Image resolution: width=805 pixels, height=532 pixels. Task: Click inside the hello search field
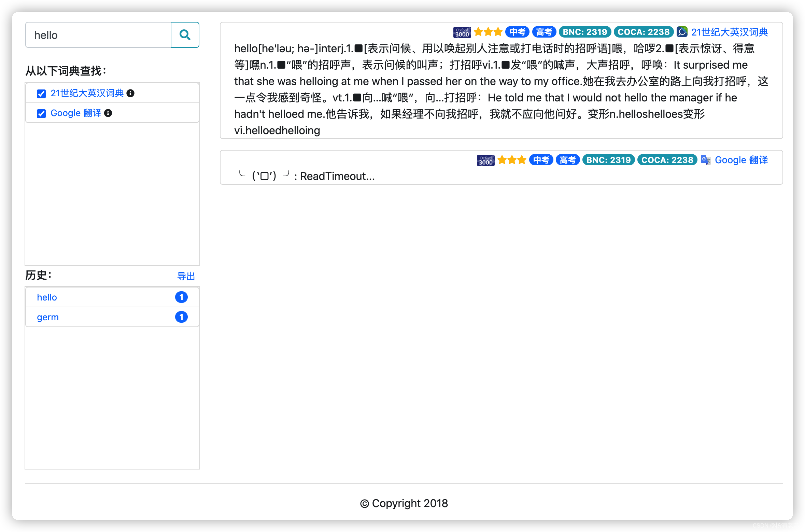(x=98, y=35)
